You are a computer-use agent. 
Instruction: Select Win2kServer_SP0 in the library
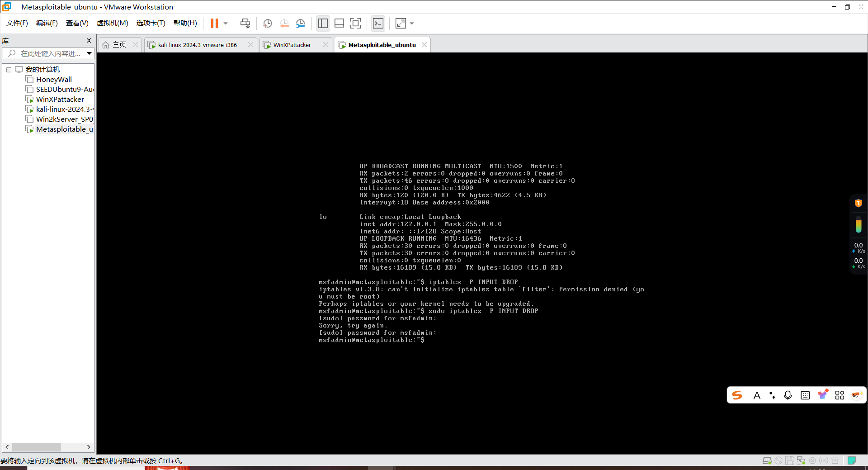pyautogui.click(x=60, y=119)
